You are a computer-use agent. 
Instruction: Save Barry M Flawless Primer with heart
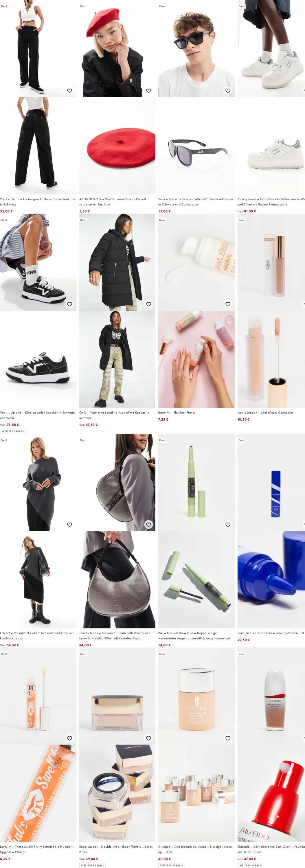pyautogui.click(x=228, y=304)
